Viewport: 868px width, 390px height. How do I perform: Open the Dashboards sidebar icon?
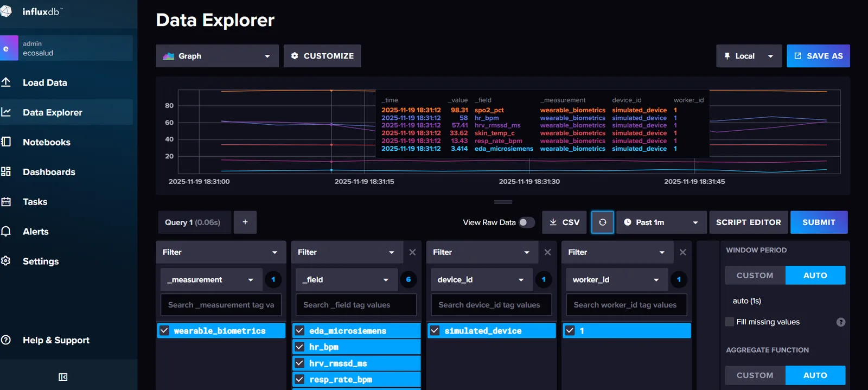[6, 171]
